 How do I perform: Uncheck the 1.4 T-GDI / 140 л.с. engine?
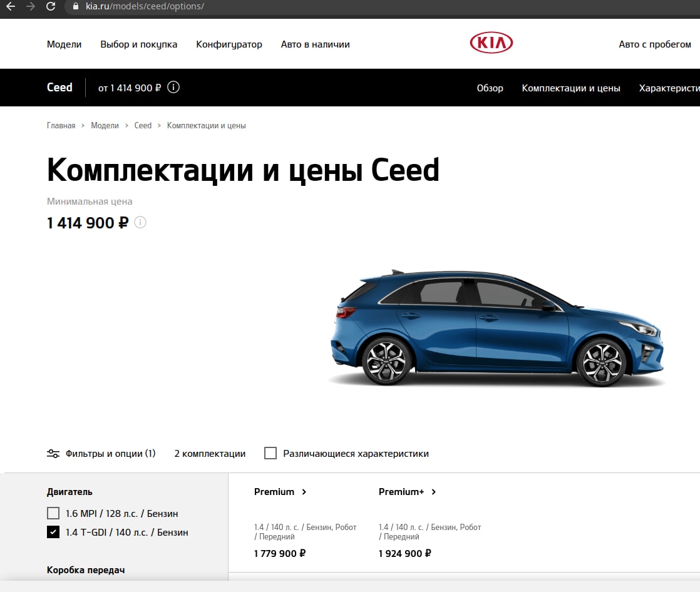pos(53,532)
